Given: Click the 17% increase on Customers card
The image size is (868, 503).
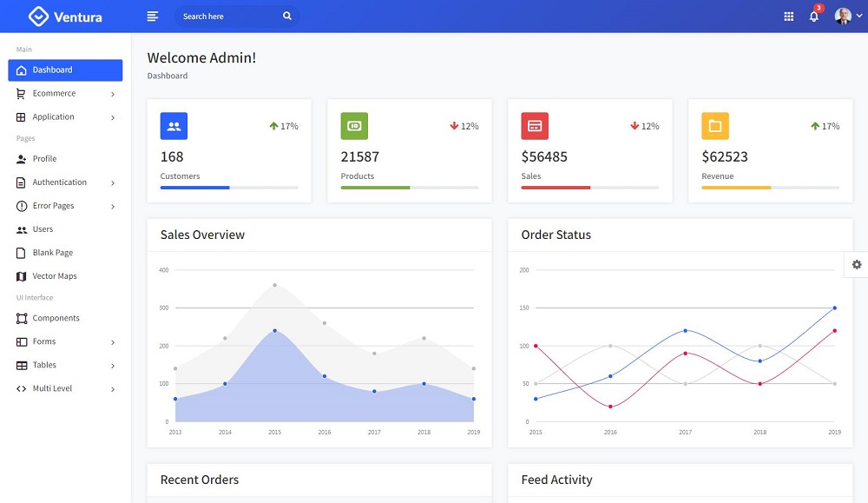Looking at the screenshot, I should point(284,126).
